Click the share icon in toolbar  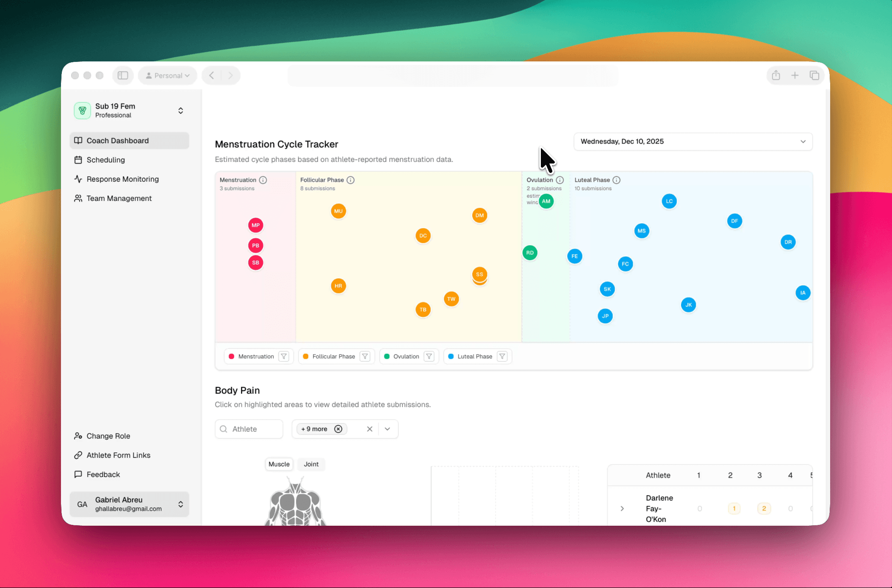tap(776, 75)
